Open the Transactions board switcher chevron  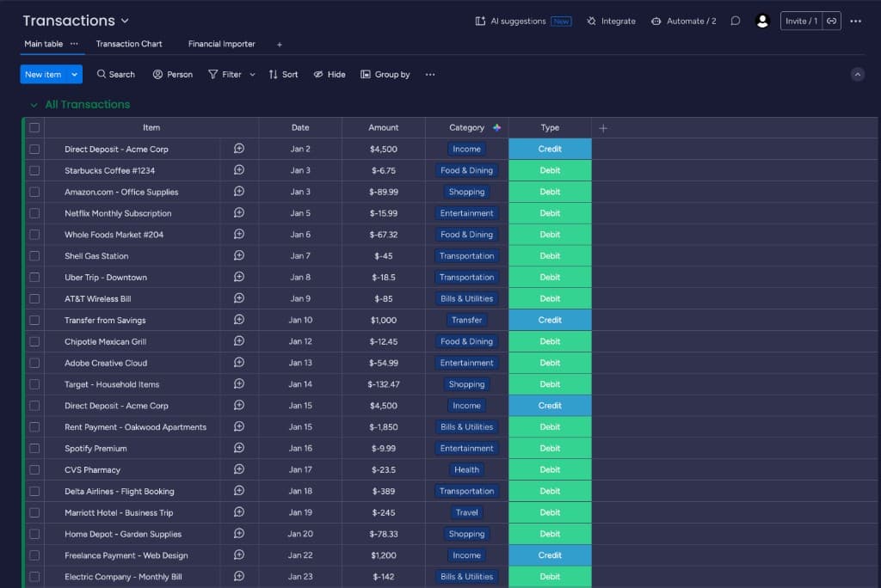[126, 21]
